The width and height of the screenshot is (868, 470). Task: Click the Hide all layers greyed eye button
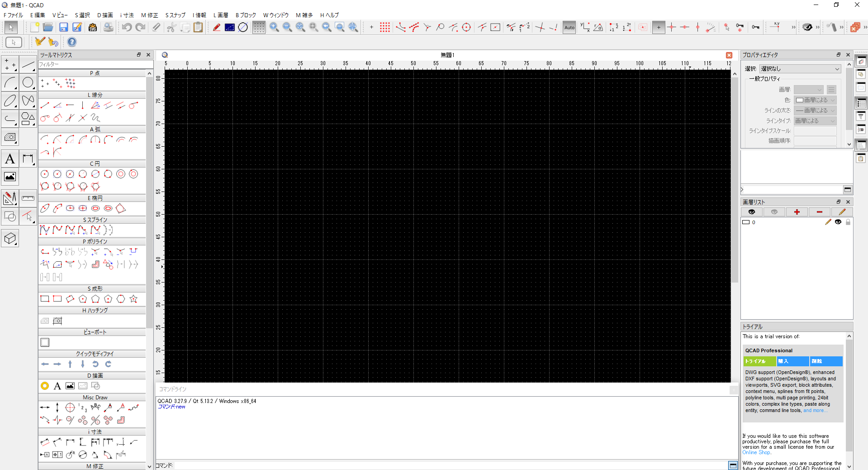click(774, 212)
